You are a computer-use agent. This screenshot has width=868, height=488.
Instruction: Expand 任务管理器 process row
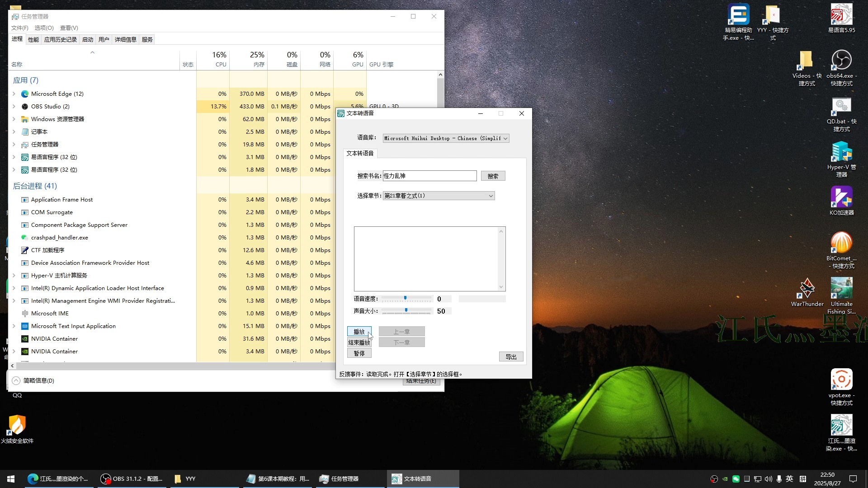(x=14, y=145)
